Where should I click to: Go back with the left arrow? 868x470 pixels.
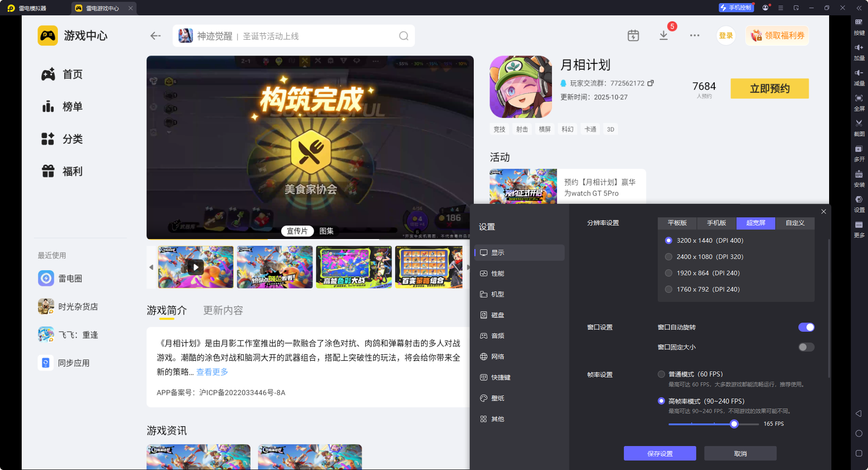156,36
